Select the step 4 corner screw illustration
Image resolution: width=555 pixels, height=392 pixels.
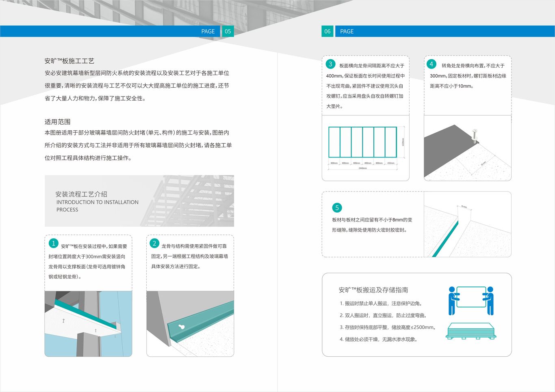(468, 148)
